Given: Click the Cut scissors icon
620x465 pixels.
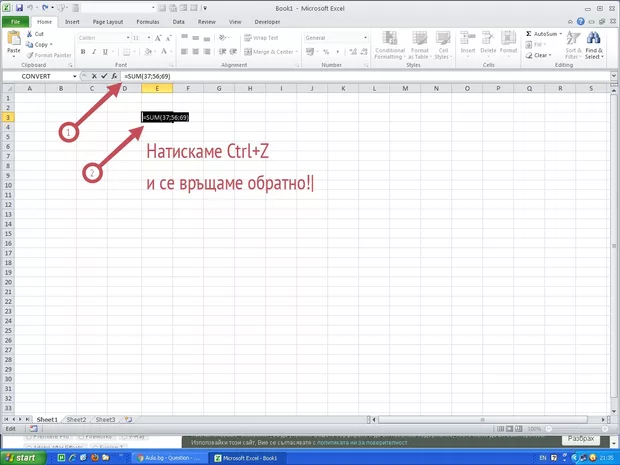Looking at the screenshot, I should (x=30, y=34).
